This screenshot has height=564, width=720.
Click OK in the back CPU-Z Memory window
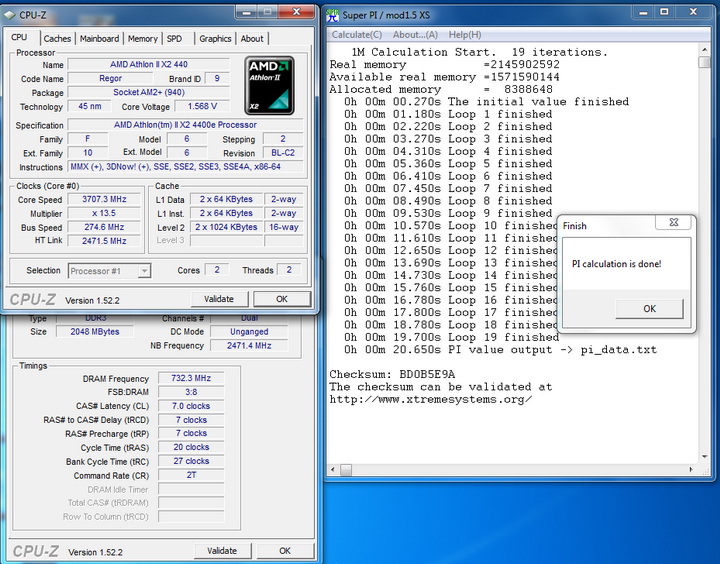[285, 551]
